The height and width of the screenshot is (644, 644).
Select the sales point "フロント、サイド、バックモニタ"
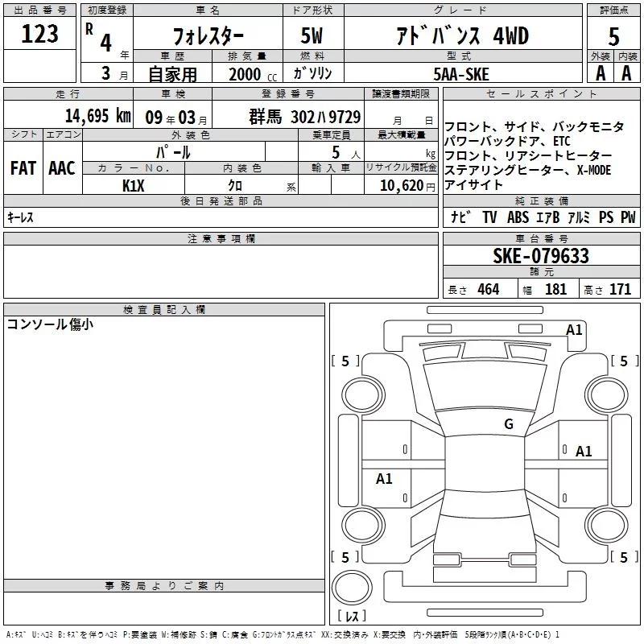[535, 126]
